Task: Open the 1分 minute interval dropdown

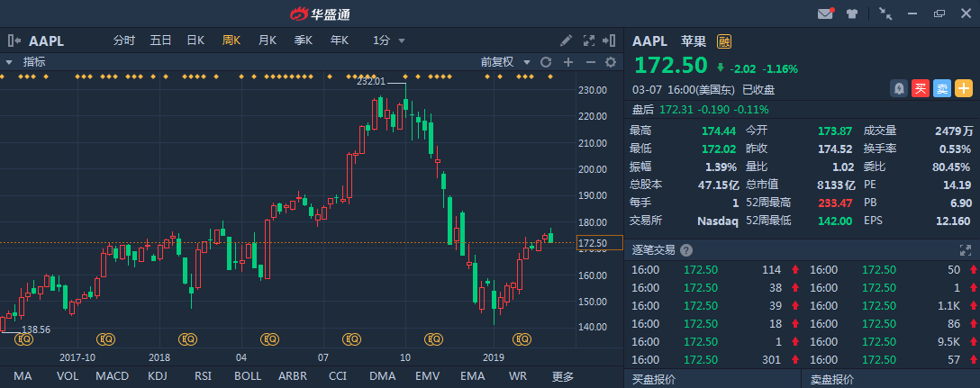Action: (389, 41)
